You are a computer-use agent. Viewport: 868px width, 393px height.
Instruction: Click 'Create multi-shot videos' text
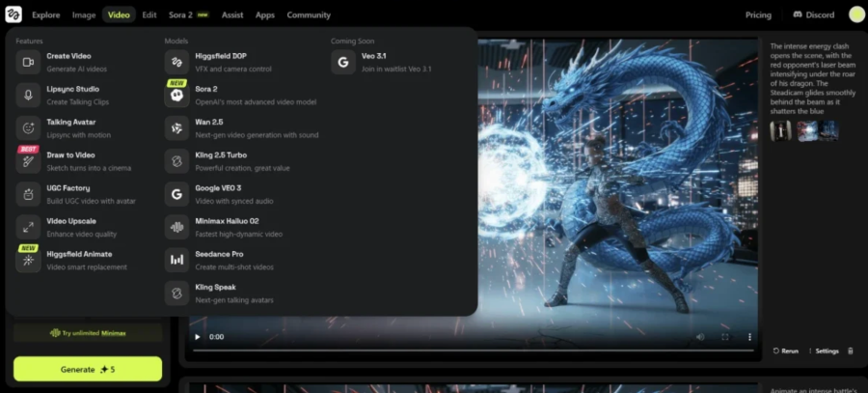pos(234,267)
